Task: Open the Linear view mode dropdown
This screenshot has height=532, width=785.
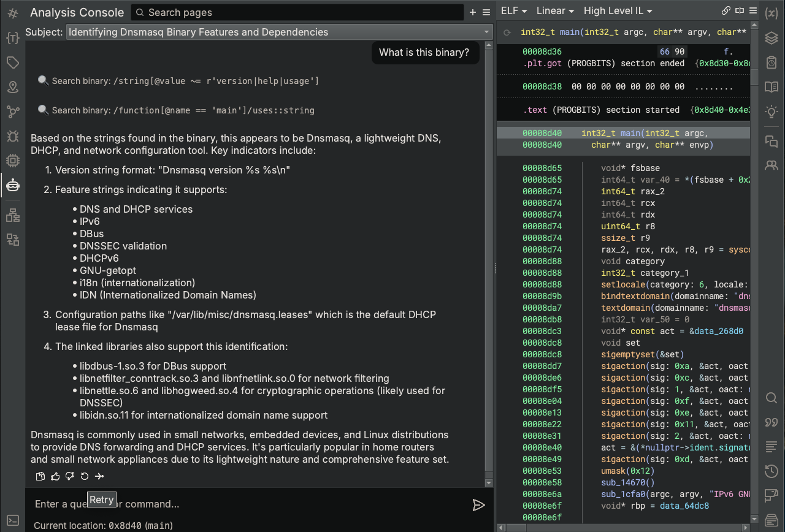Action: [x=555, y=11]
